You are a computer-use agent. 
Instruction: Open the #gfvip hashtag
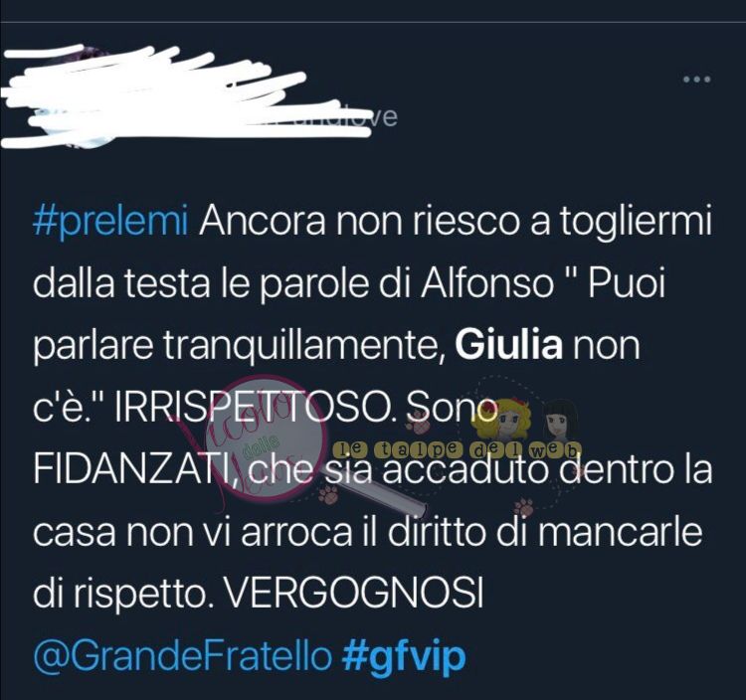pyautogui.click(x=404, y=657)
